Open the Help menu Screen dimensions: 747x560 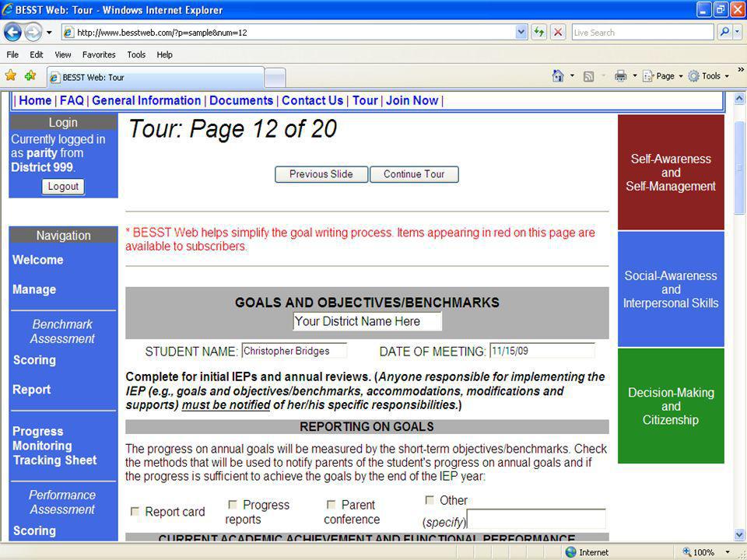tap(164, 54)
